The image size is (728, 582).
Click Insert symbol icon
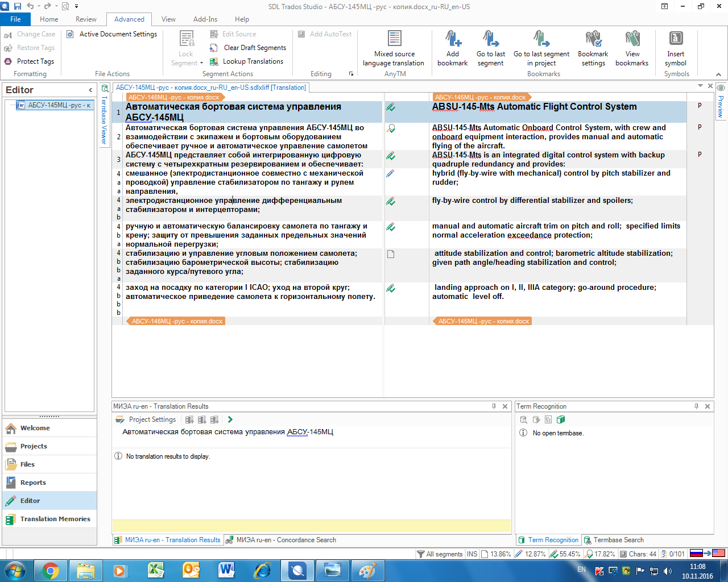[x=676, y=38]
